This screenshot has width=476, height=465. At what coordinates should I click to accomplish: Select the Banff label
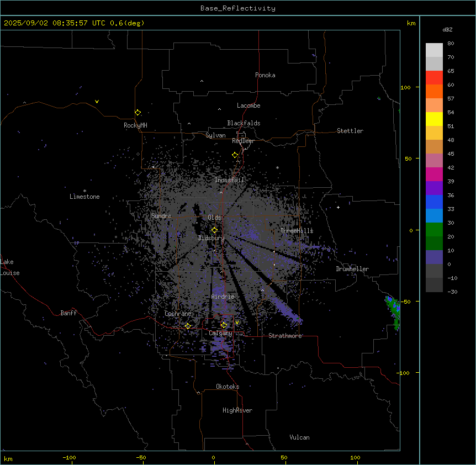point(68,313)
